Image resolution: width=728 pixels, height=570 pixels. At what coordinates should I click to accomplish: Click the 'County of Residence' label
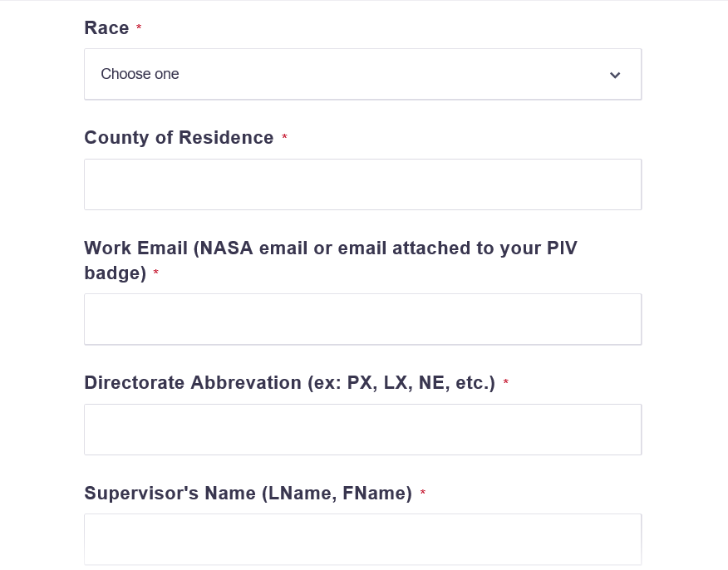coord(179,138)
